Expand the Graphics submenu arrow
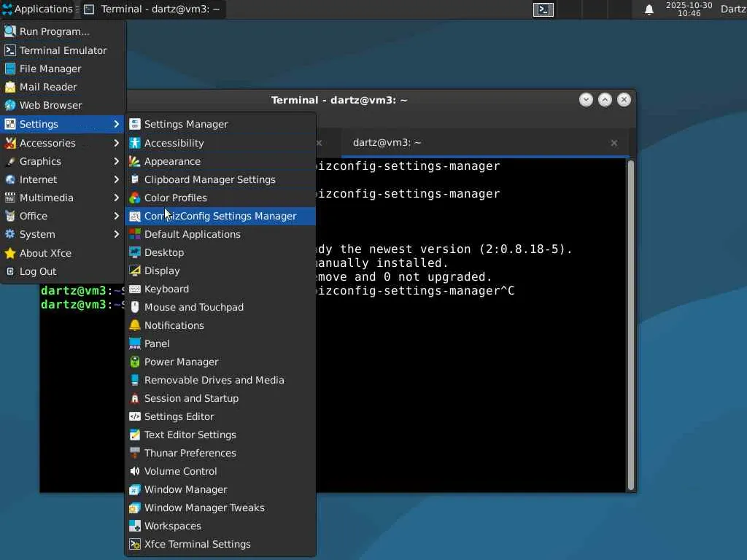 (x=116, y=161)
